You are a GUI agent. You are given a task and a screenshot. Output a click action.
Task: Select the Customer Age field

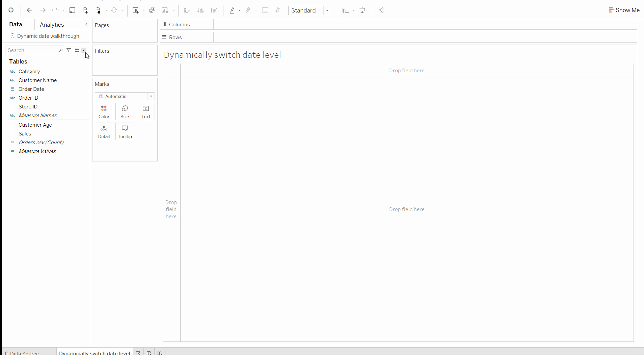click(35, 125)
